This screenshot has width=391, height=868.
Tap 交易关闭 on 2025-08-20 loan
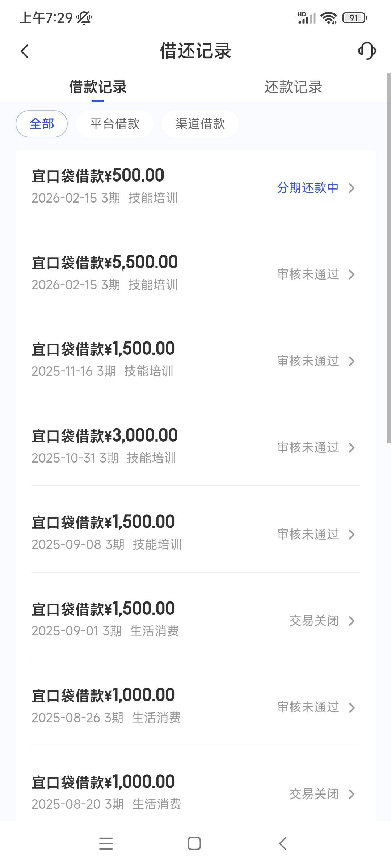(x=314, y=794)
